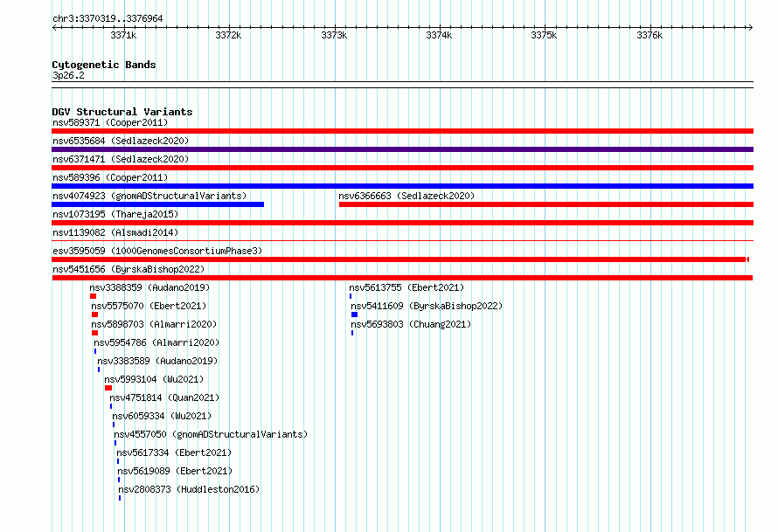Click the nsv589371 (Cooper2011) red variant bar
Image resolution: width=778 pixels, height=532 pixels.
[402, 131]
